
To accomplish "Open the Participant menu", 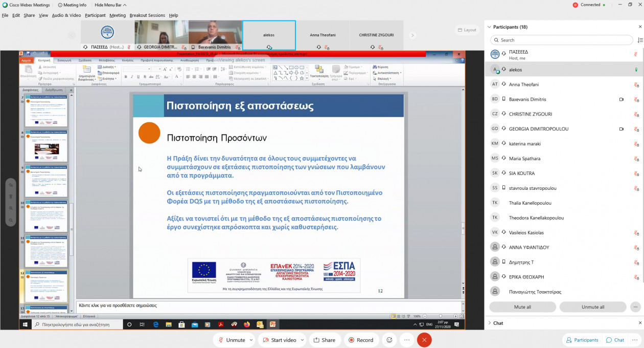I will (x=95, y=15).
